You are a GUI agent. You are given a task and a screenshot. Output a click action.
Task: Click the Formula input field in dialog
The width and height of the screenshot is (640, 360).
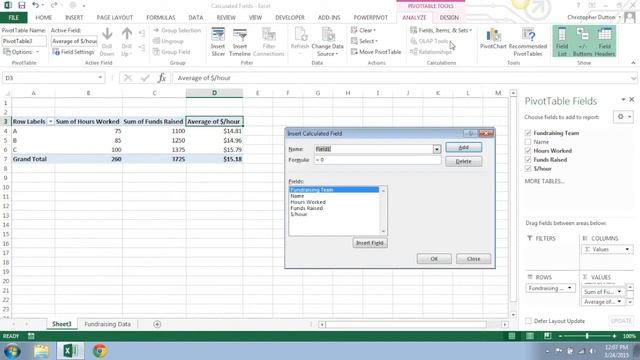(x=378, y=160)
